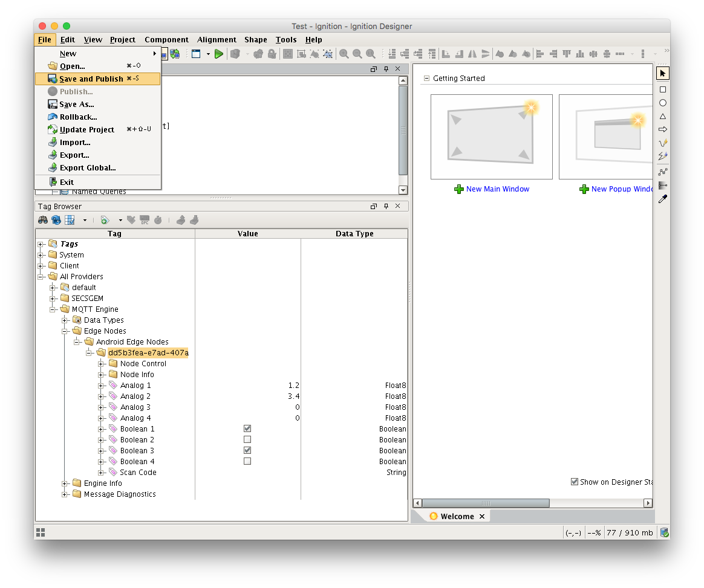Click the New Main Window link
The image size is (704, 588).
point(498,189)
